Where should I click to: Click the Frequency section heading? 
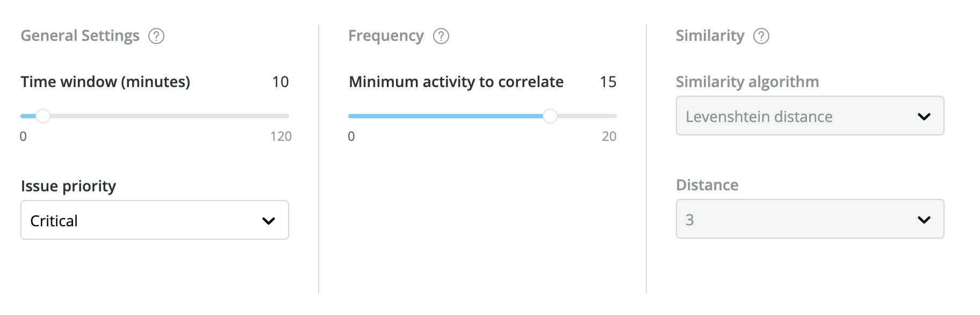tap(386, 36)
